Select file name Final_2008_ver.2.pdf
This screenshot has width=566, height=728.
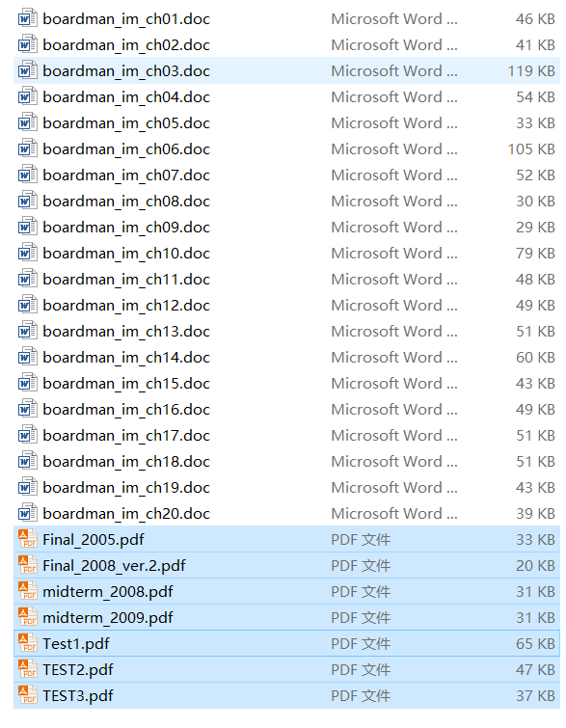[114, 565]
